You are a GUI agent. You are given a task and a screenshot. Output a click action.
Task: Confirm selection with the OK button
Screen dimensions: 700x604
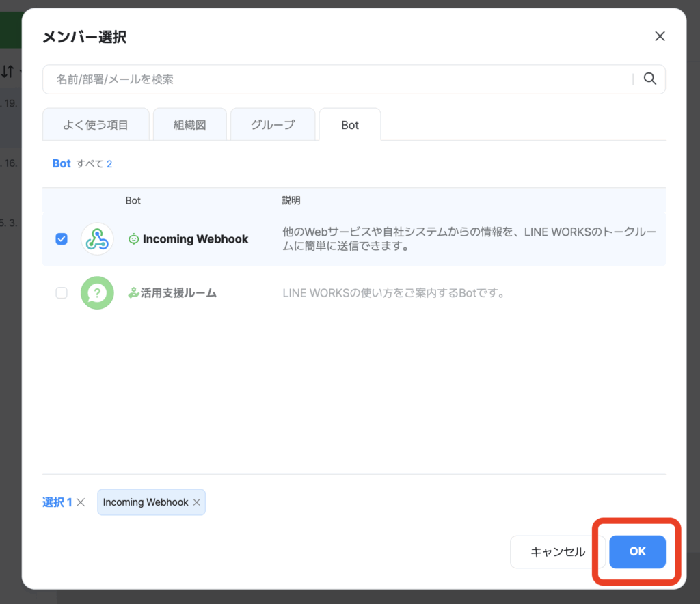[637, 552]
